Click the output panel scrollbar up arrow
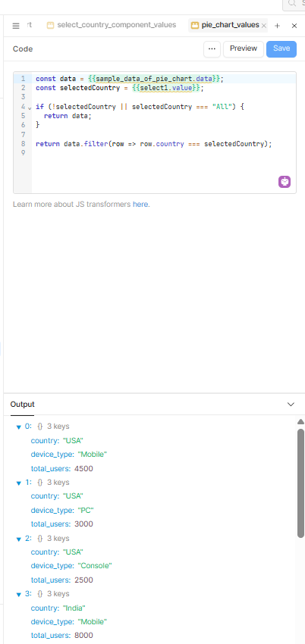The image size is (305, 644). (300, 422)
